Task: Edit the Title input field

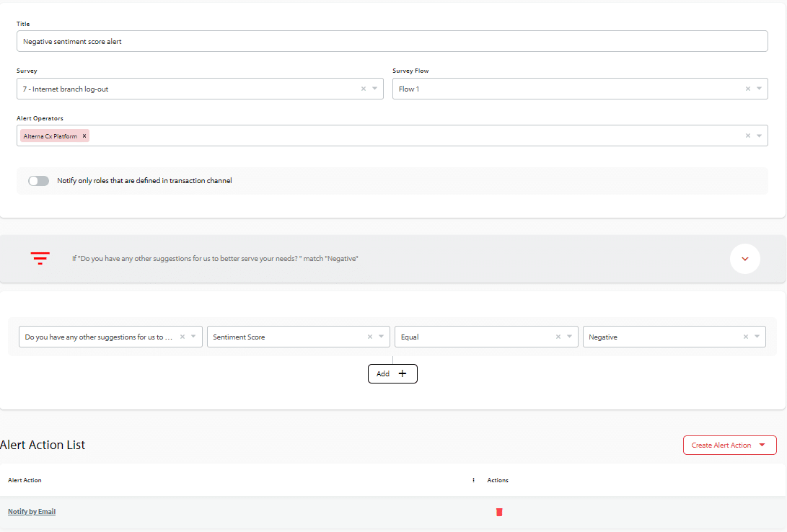Action: tap(392, 41)
